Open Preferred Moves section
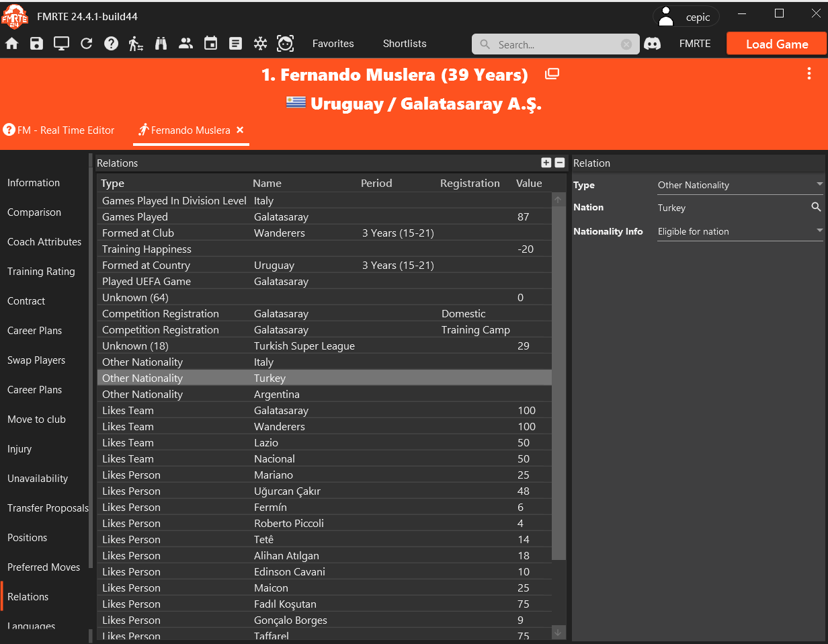This screenshot has width=828, height=644. coord(44,567)
